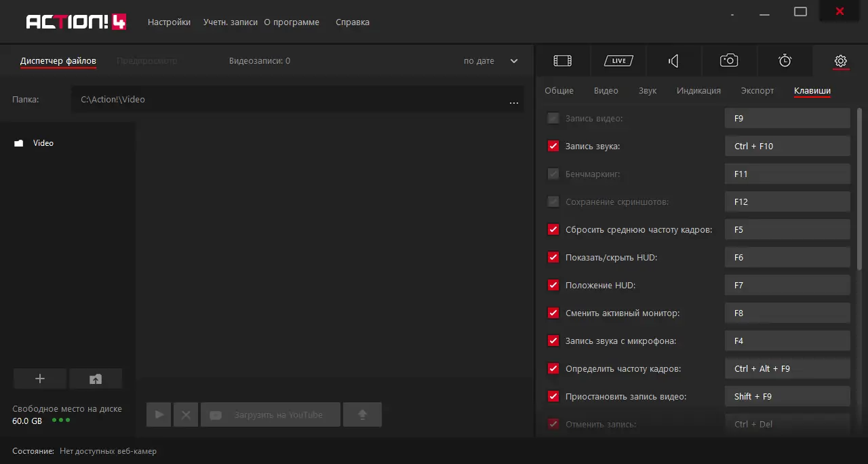Add new folder with plus button

40,379
